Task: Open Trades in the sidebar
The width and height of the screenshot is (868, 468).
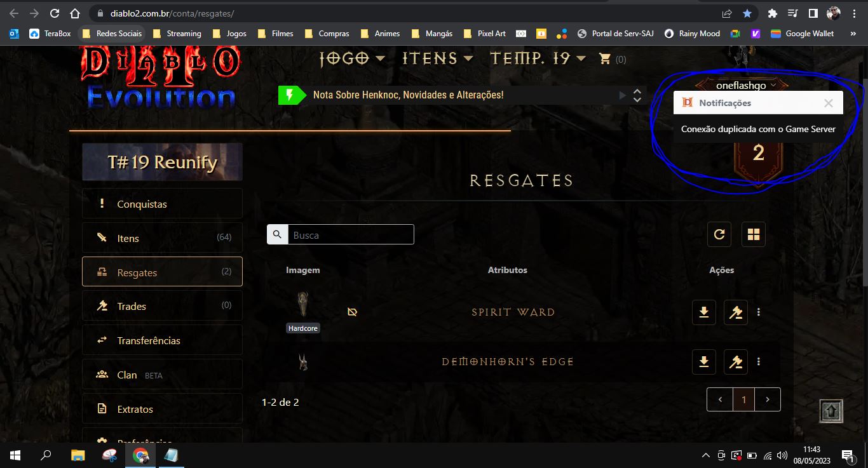Action: point(162,306)
